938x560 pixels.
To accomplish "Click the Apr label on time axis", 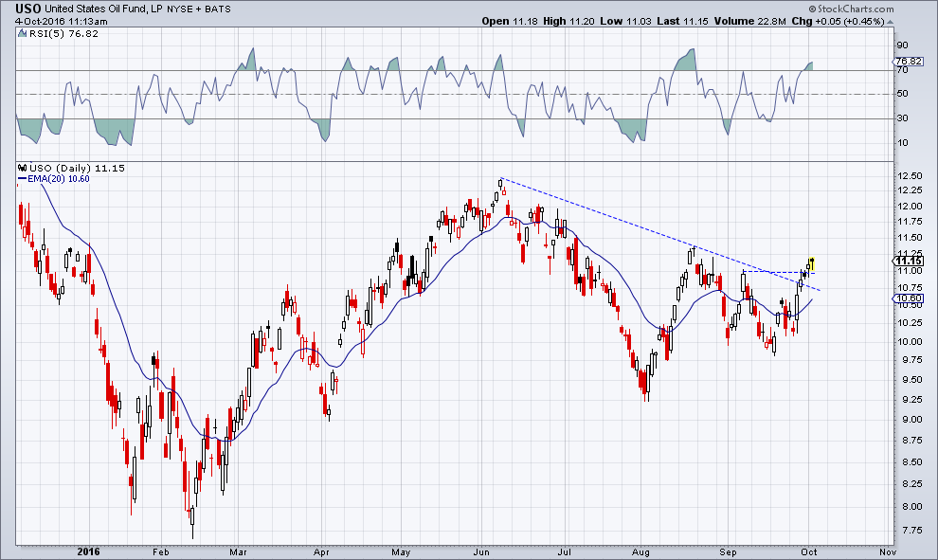I will coord(321,552).
